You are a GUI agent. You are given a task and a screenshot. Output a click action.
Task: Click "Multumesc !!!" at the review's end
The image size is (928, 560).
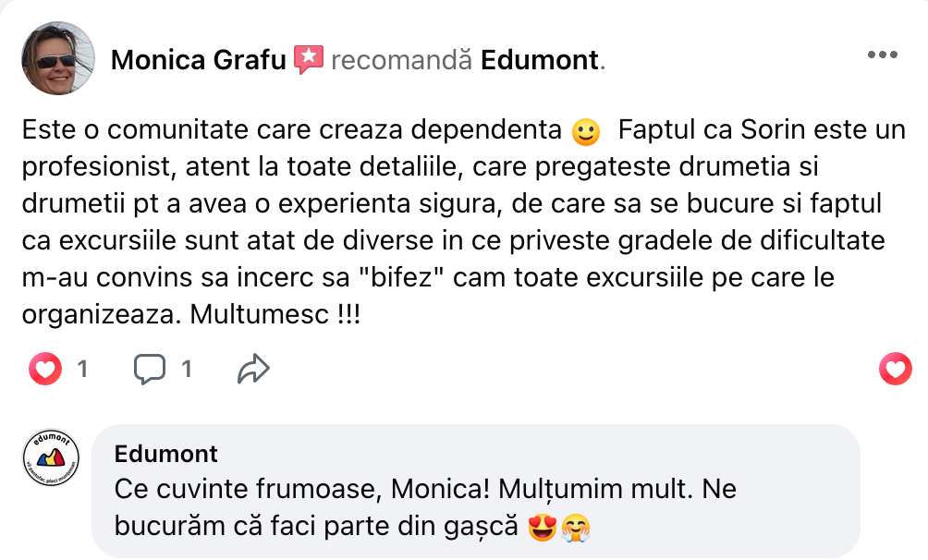[x=275, y=313]
